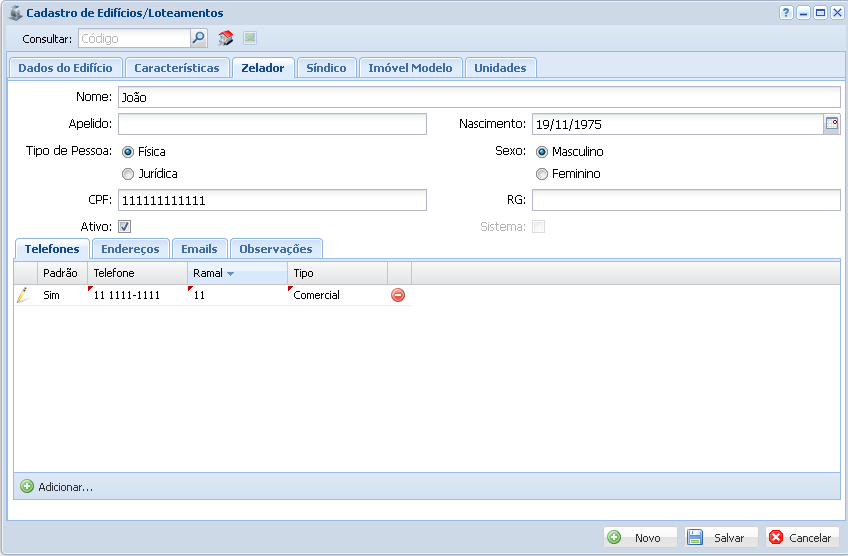Select the Jurídica person type
The image size is (848, 556).
(x=128, y=174)
